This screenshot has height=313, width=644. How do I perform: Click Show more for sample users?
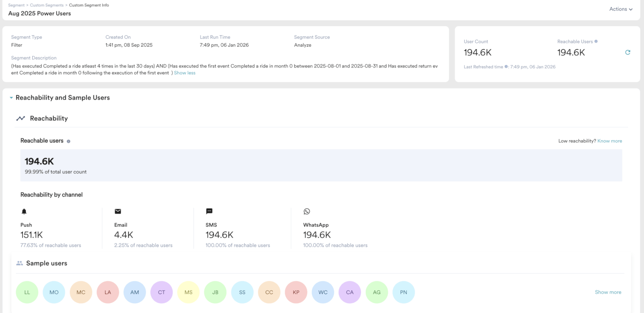[x=608, y=292]
